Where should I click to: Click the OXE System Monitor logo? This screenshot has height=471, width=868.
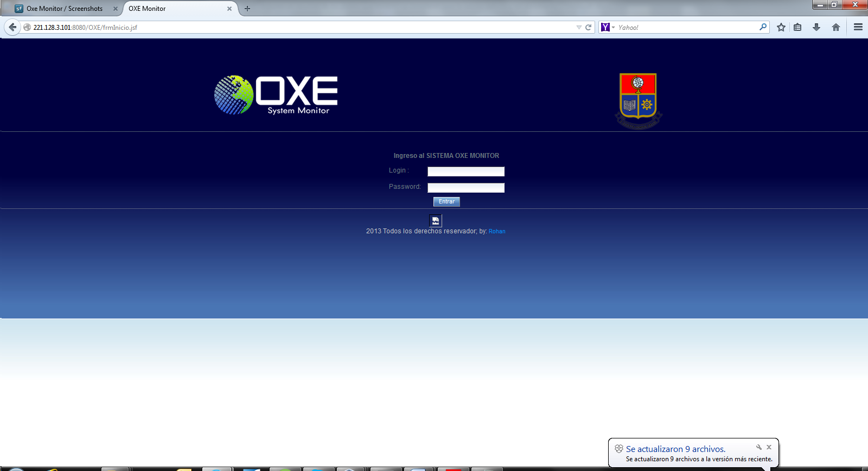click(x=276, y=95)
